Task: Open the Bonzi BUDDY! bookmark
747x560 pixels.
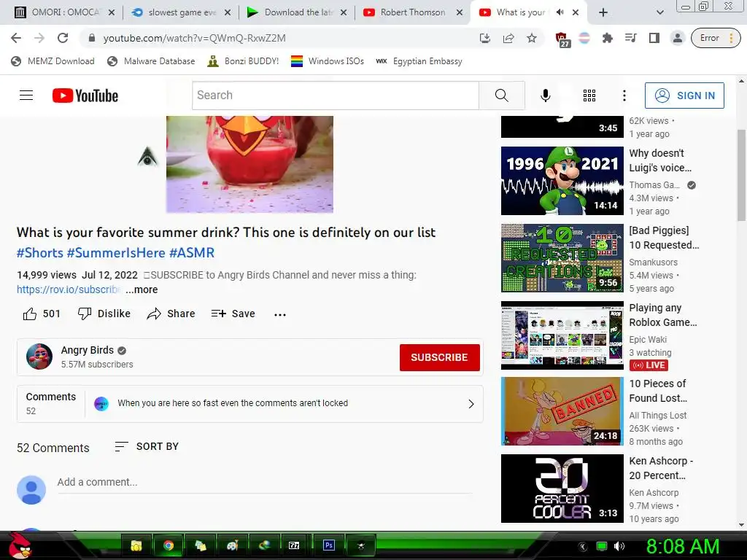Action: (243, 61)
